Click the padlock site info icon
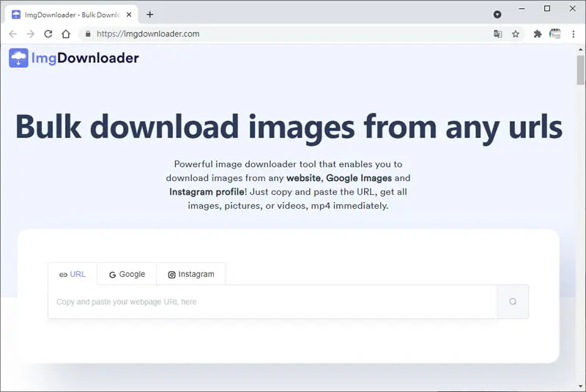Screen dimensions: 586x392 pyautogui.click(x=88, y=34)
